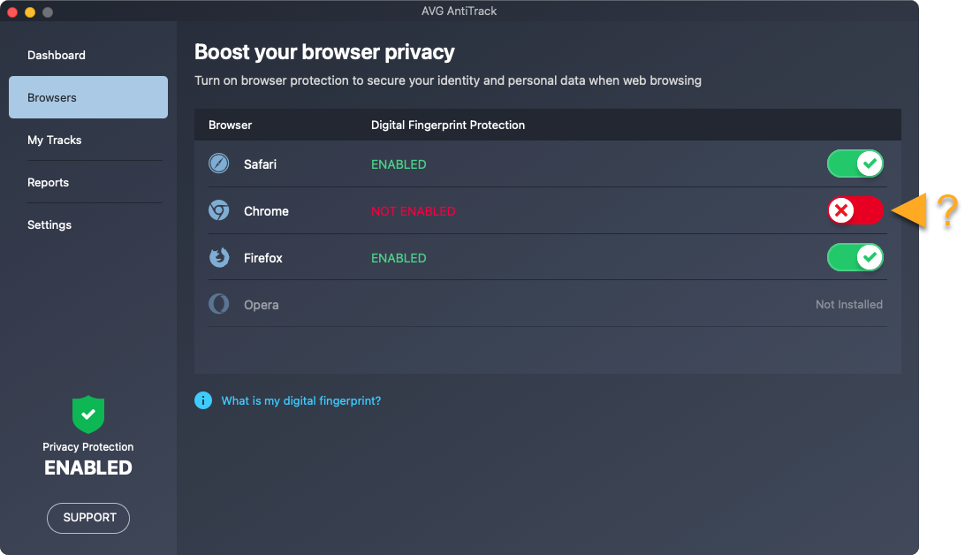The width and height of the screenshot is (980, 555).
Task: Open the Dashboard section
Action: pyautogui.click(x=57, y=55)
